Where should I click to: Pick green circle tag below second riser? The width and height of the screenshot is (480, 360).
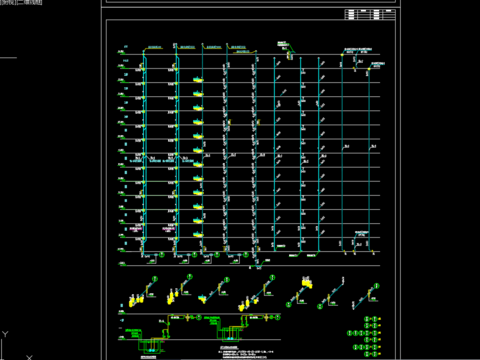coord(195,255)
